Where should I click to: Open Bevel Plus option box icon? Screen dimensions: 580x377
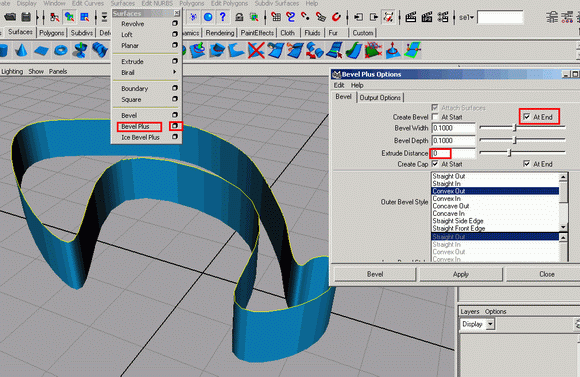[175, 126]
